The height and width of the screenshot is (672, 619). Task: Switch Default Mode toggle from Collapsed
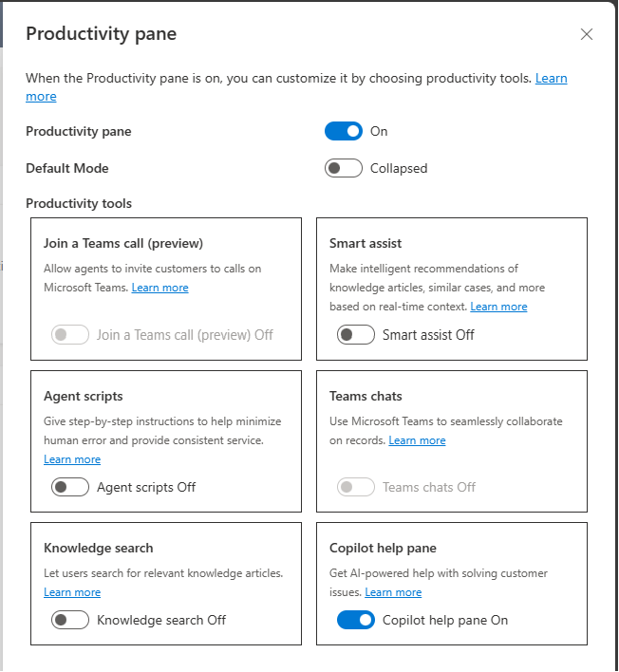pyautogui.click(x=344, y=168)
